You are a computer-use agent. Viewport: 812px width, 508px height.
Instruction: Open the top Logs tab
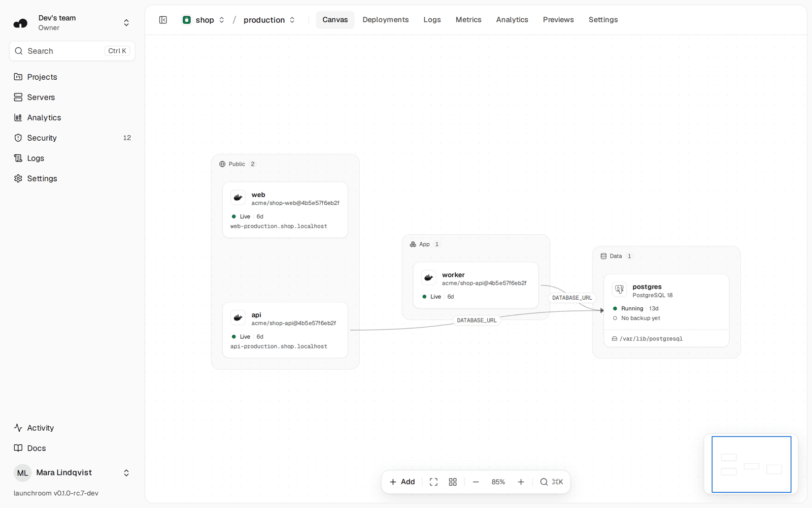[x=432, y=20]
